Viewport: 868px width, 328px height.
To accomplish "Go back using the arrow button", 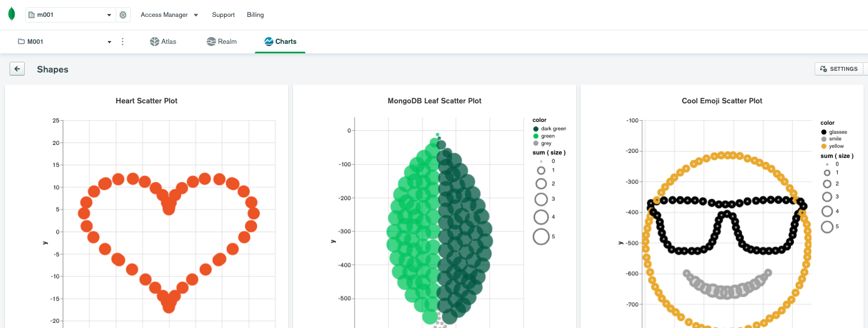I will [x=17, y=69].
